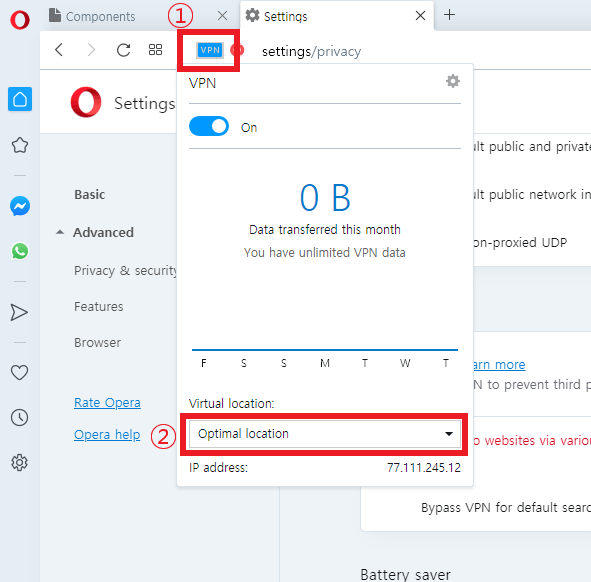Switch to the Components tab

[x=100, y=17]
